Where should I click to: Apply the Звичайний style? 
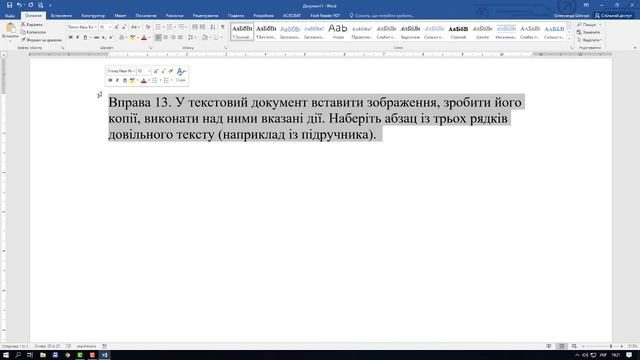[242, 31]
